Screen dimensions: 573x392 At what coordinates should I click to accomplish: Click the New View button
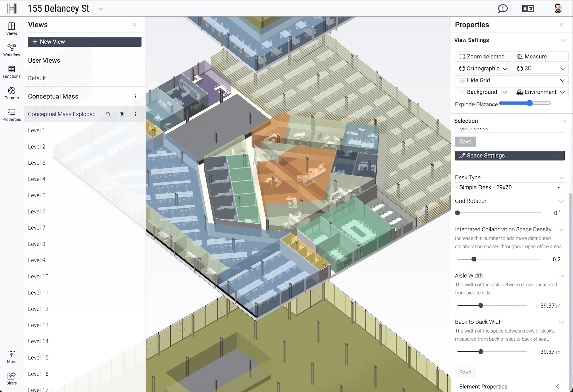pos(84,41)
